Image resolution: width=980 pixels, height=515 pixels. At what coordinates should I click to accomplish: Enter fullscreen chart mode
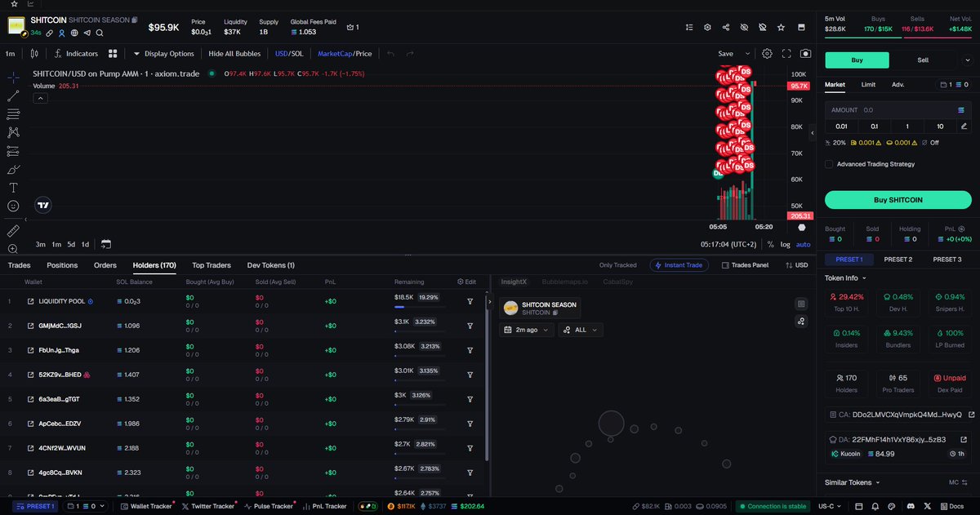[786, 54]
